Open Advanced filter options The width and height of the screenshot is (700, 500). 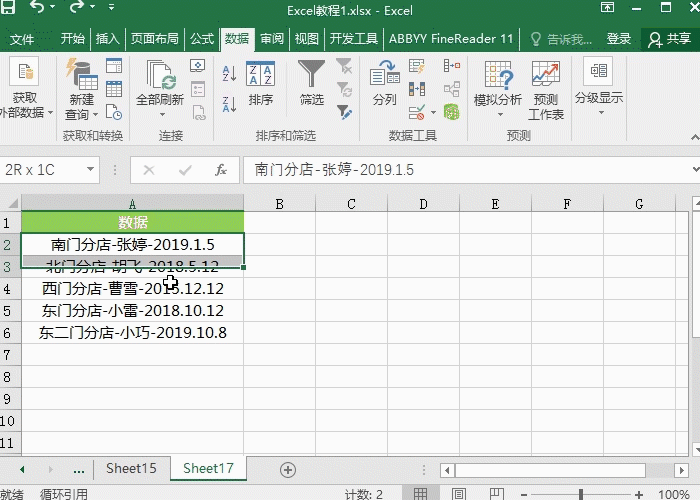click(x=344, y=112)
